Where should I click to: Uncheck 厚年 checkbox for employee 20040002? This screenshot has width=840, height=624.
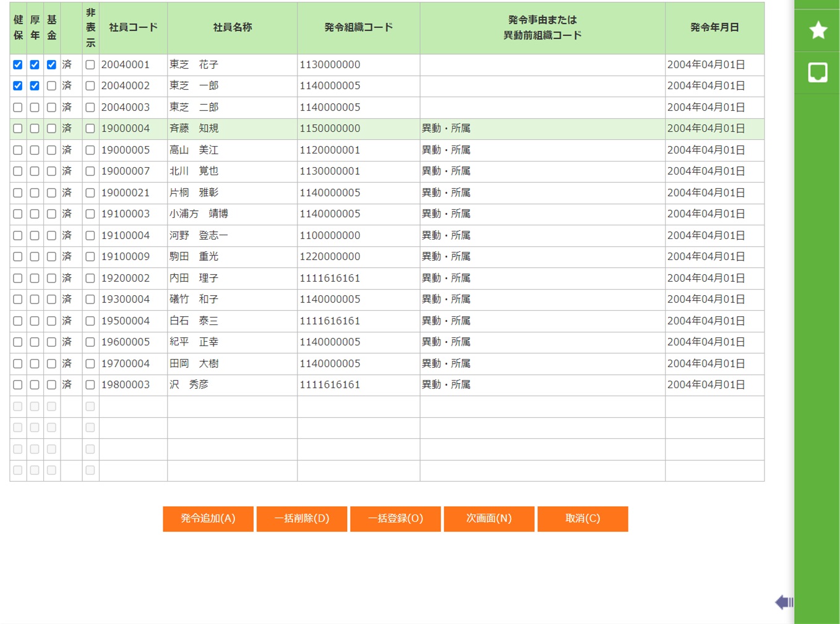[35, 86]
